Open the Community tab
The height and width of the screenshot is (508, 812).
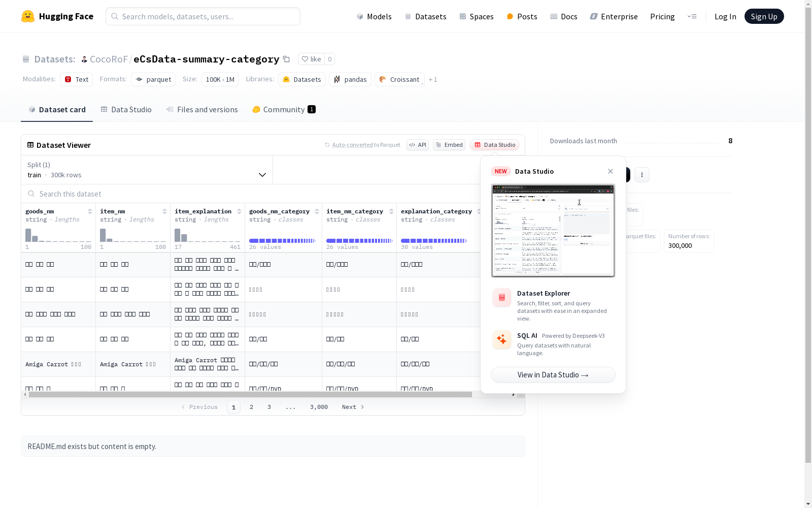coord(284,110)
